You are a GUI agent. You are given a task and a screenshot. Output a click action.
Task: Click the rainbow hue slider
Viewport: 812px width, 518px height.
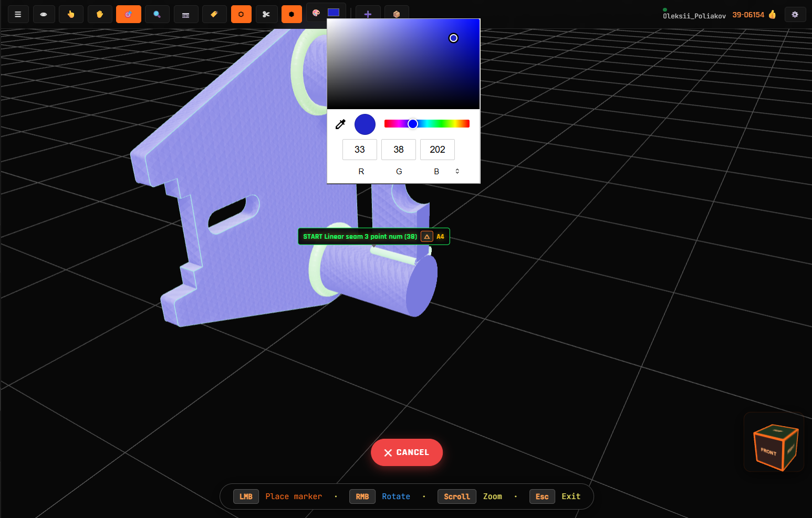427,123
